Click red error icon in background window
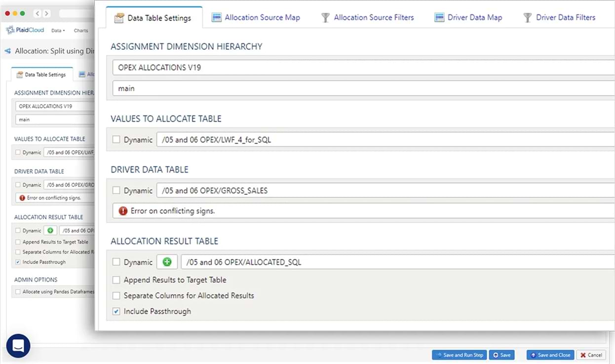 pos(22,198)
